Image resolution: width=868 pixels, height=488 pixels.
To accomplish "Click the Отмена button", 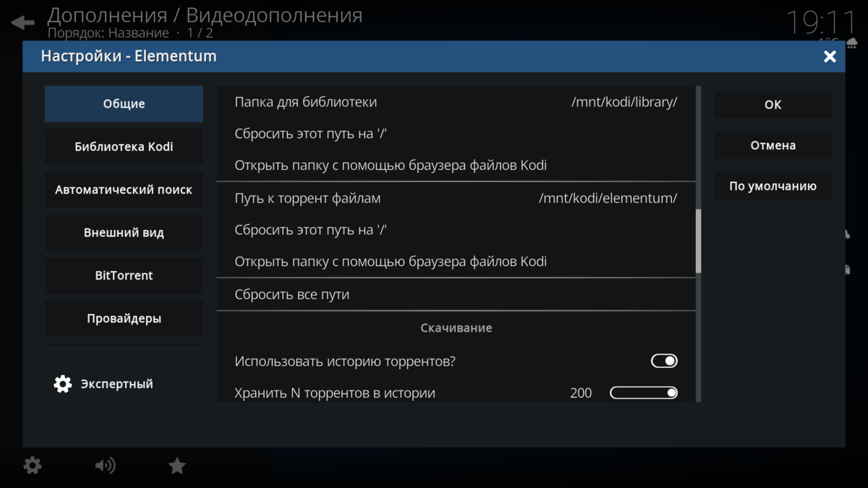I will coord(773,145).
